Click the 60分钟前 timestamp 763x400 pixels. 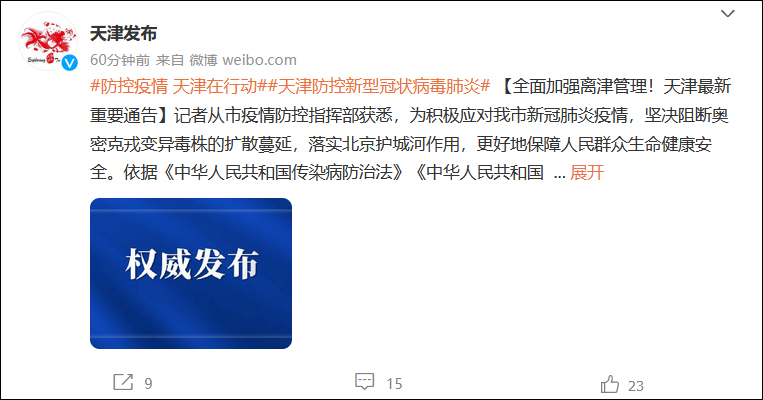[120, 60]
